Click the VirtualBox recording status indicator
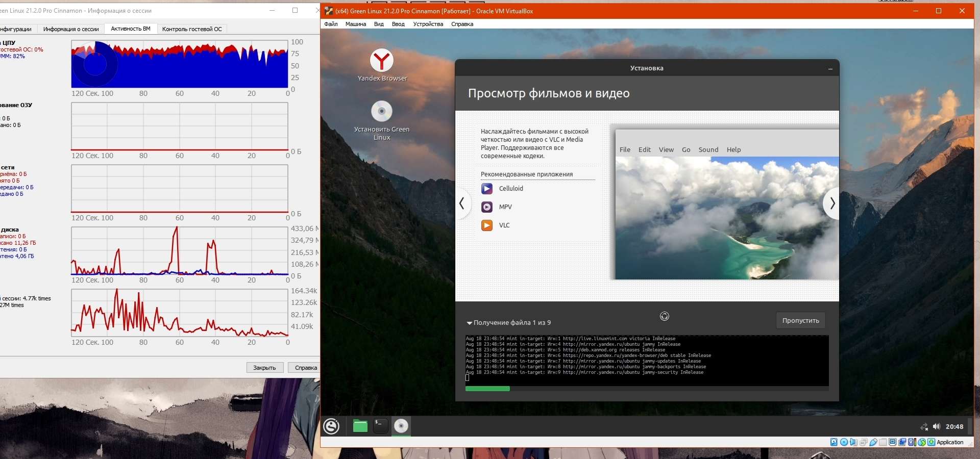Image resolution: width=980 pixels, height=459 pixels. click(902, 442)
